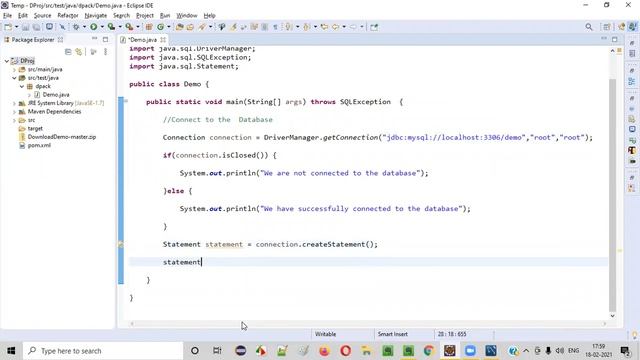
Task: Collapse the dpack package node
Action: pos(22,87)
